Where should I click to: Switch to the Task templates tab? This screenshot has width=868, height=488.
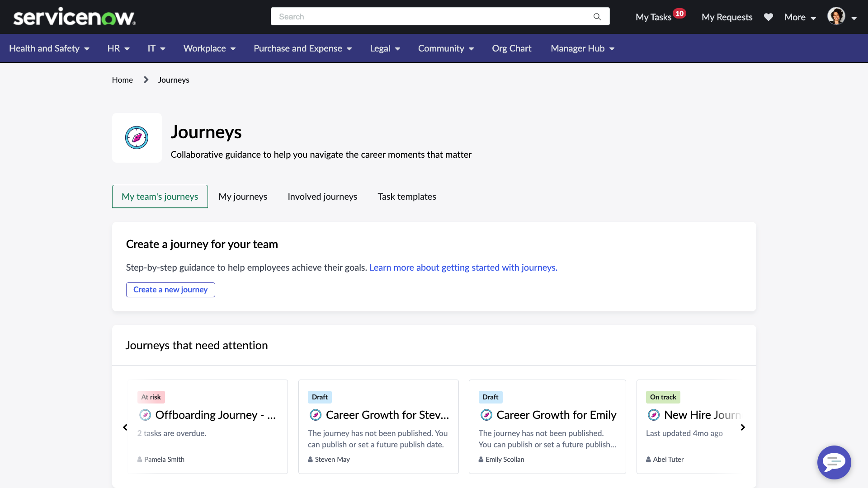tap(406, 196)
